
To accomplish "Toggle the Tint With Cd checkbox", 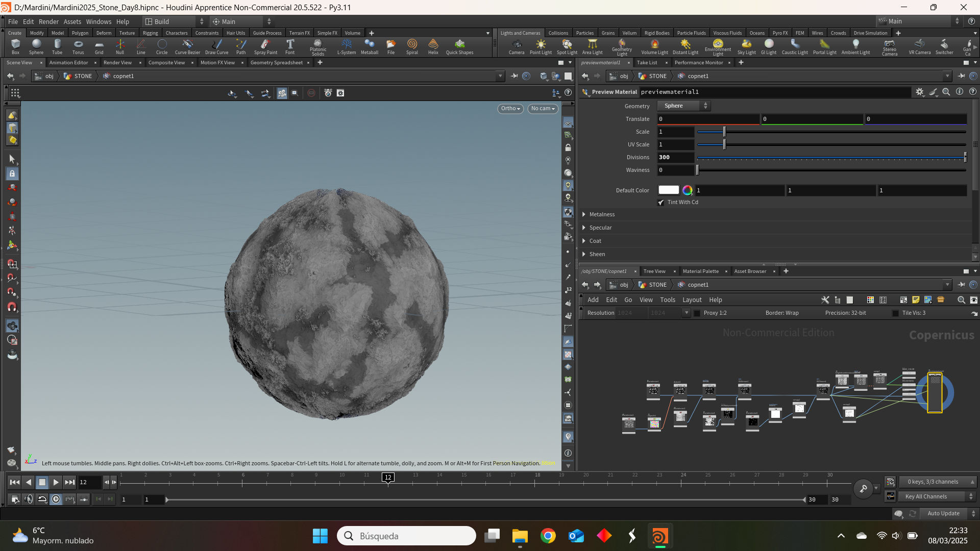I will pos(661,203).
